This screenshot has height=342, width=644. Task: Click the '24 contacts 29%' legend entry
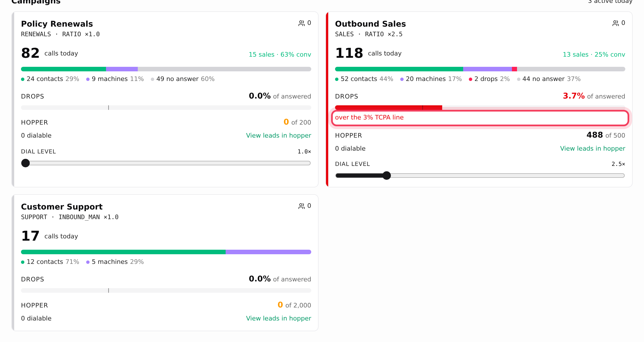50,79
